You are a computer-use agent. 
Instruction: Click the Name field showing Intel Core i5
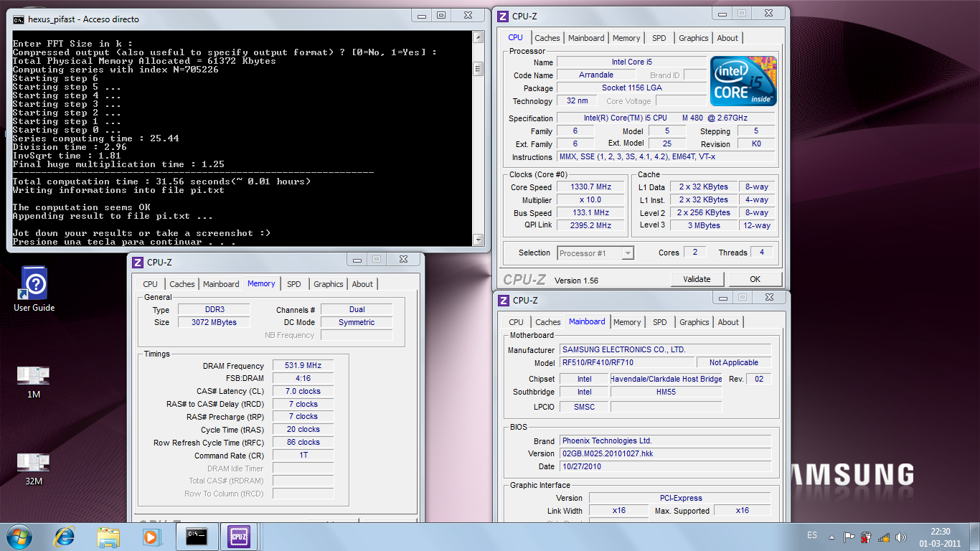632,62
